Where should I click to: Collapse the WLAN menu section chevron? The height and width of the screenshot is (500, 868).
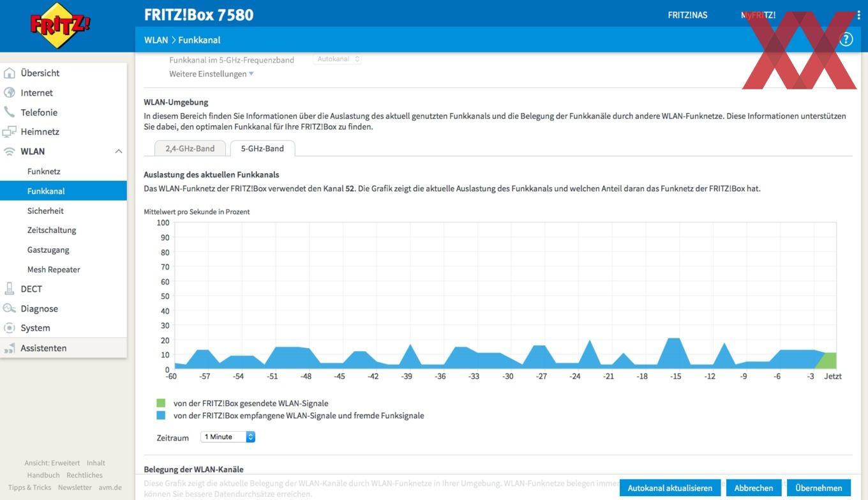point(118,151)
